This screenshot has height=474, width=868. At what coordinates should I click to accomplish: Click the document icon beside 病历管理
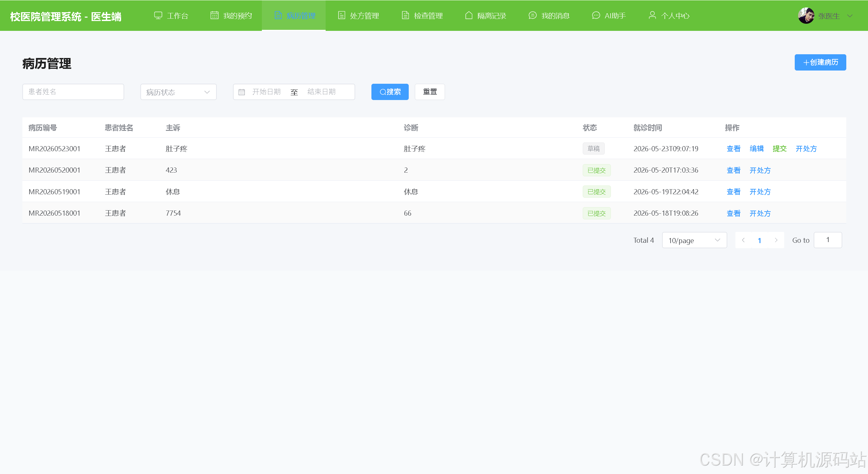tap(278, 16)
